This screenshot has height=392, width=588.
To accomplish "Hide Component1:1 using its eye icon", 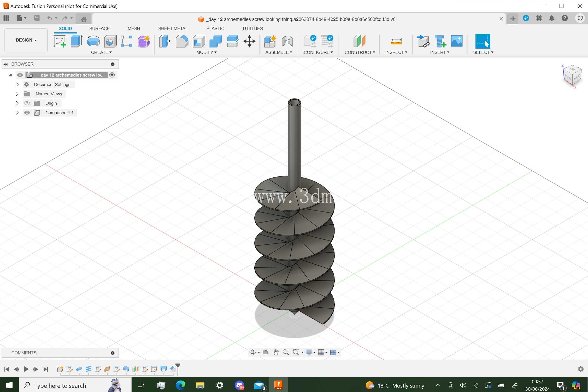I will (27, 113).
